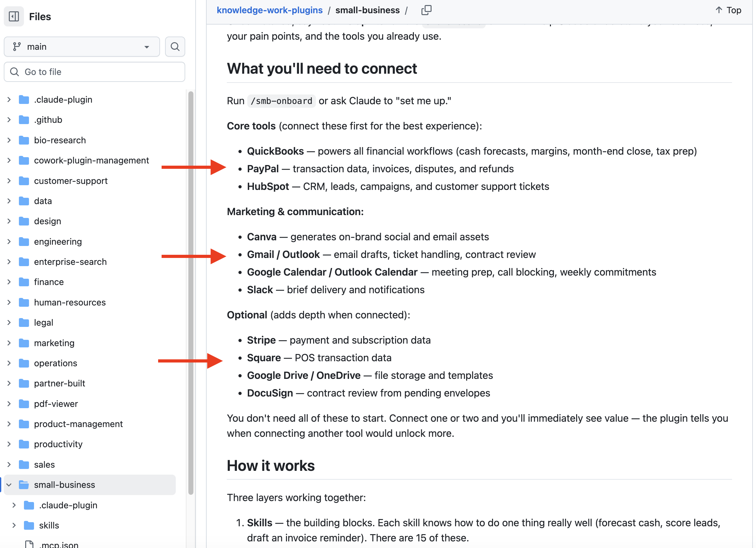Click the 'How it works' heading
The height and width of the screenshot is (548, 756).
point(271,466)
